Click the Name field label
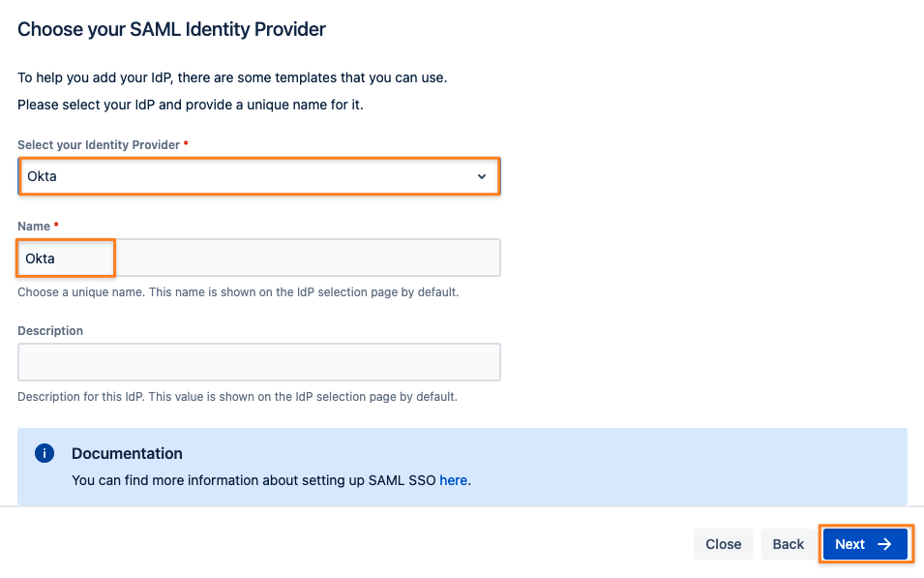Image resolution: width=924 pixels, height=578 pixels. pos(34,226)
